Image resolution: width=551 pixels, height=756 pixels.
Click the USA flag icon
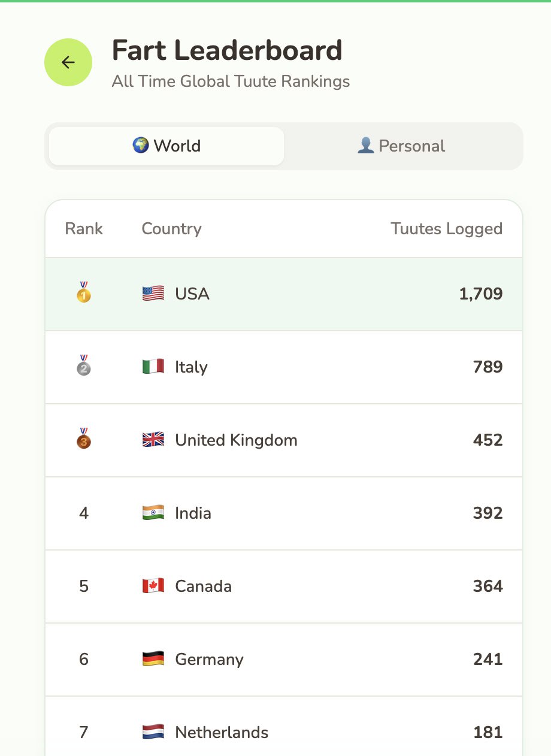pyautogui.click(x=153, y=294)
